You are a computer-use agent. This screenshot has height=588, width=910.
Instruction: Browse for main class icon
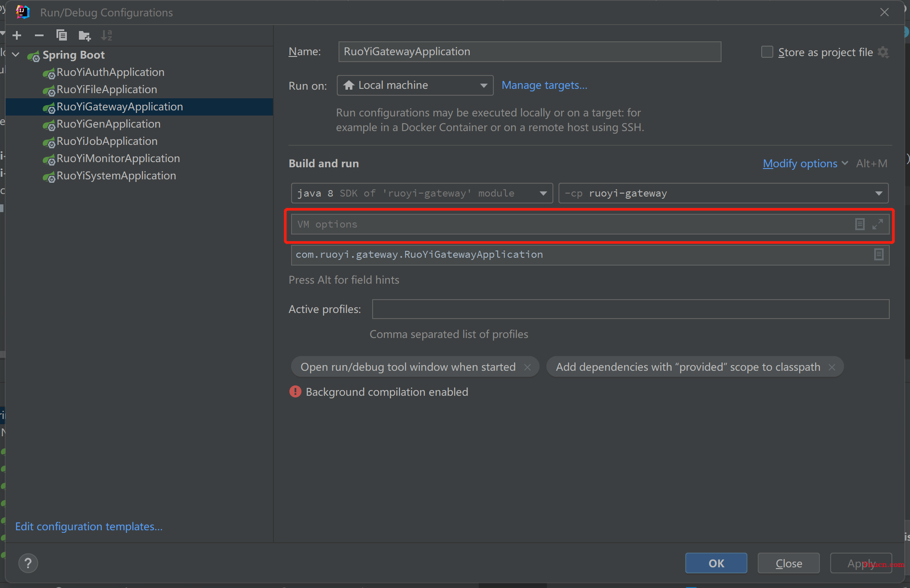[x=879, y=255]
